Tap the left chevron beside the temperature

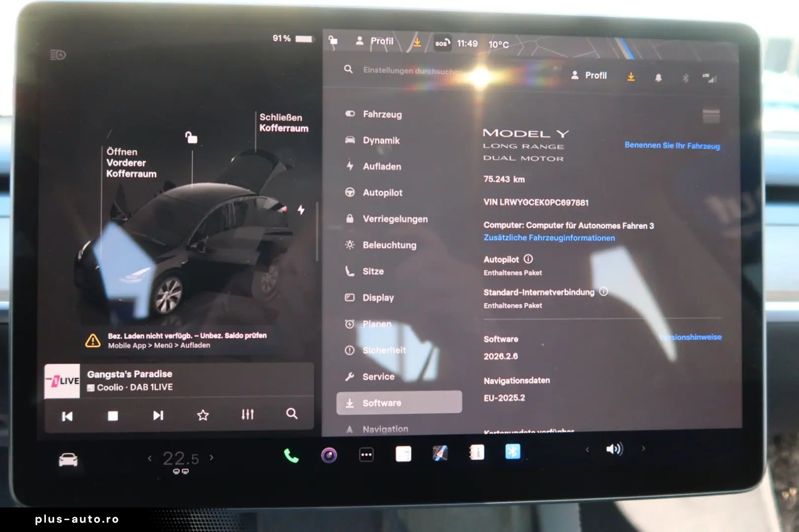(x=150, y=458)
